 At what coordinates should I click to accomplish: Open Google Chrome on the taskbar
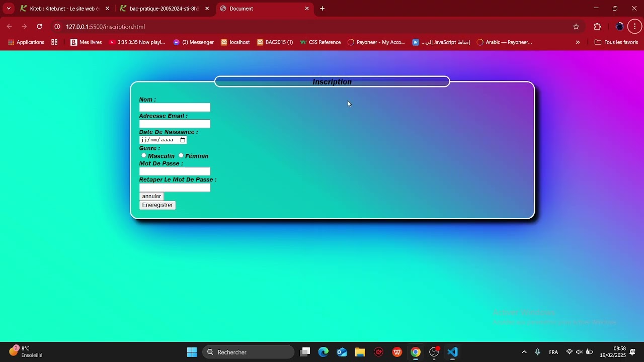click(x=416, y=352)
